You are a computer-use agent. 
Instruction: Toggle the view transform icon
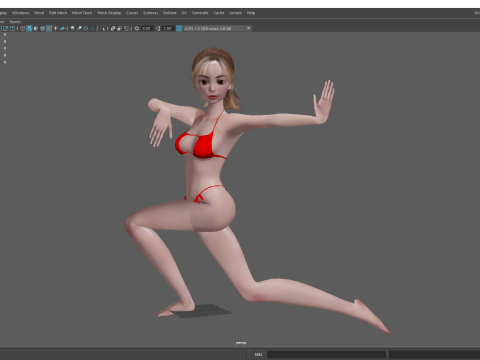click(x=179, y=28)
